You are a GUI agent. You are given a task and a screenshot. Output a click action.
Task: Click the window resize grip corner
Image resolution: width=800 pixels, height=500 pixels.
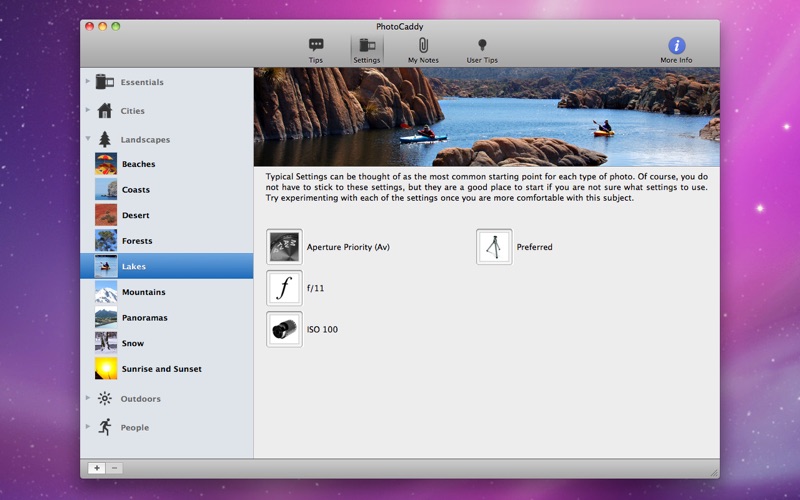[x=714, y=473]
